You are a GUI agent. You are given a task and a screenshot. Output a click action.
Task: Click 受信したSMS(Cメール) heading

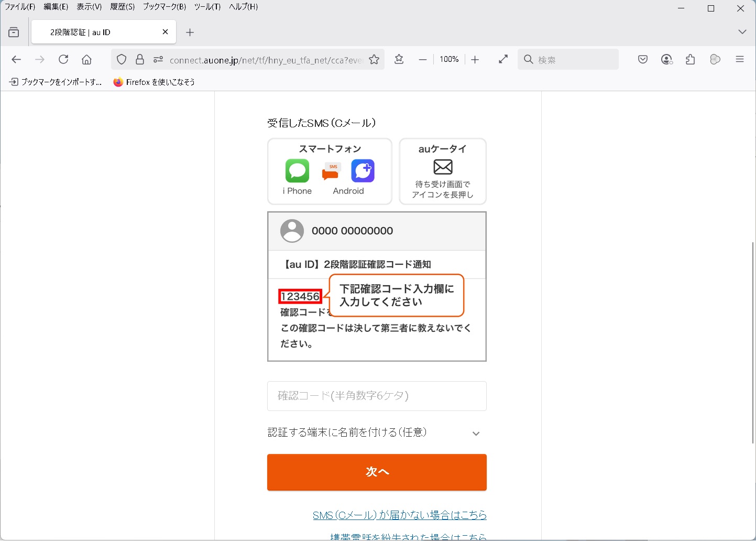(322, 123)
